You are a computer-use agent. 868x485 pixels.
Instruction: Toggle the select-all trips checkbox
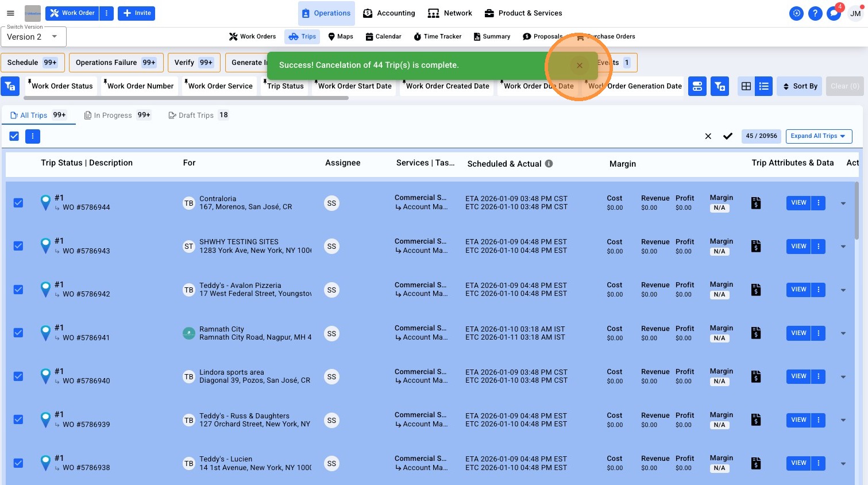tap(14, 136)
